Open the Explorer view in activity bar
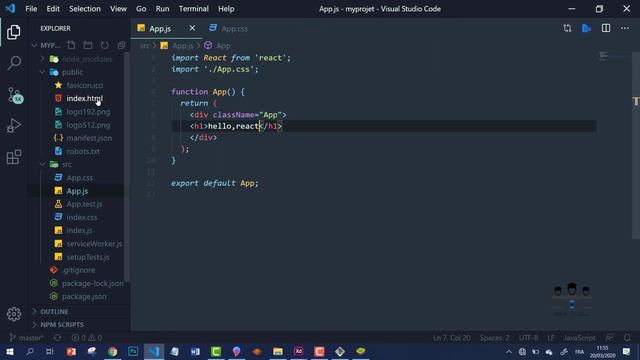This screenshot has width=640, height=360. 13,32
